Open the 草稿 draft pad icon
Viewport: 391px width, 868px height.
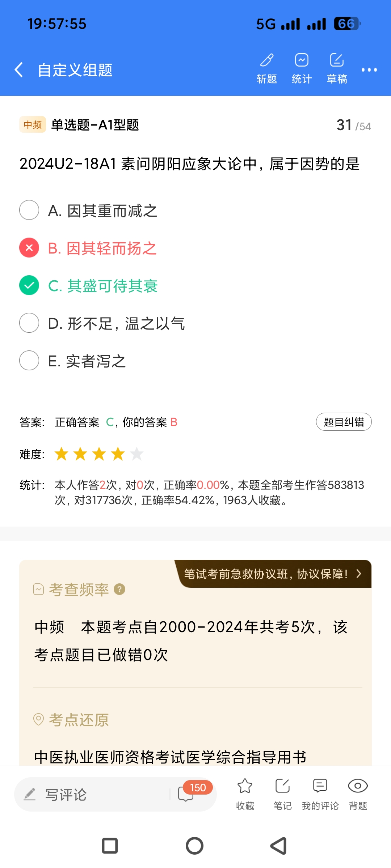337,60
